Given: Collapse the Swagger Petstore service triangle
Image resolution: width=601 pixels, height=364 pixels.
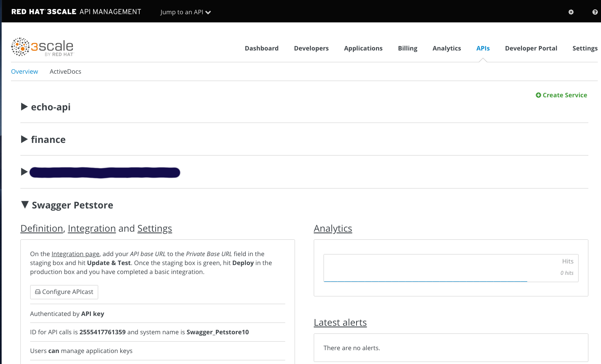Looking at the screenshot, I should click(x=25, y=204).
